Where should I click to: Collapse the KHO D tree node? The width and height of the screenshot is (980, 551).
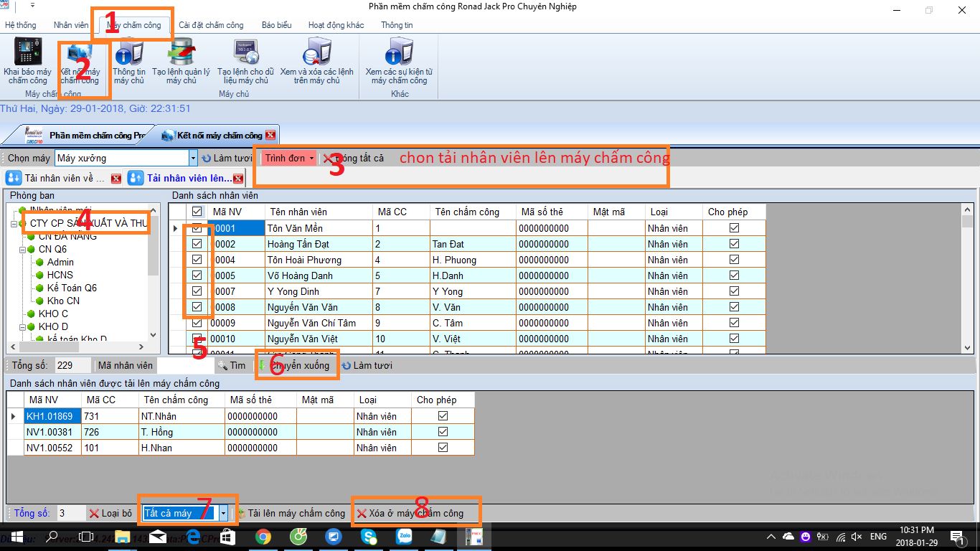22,327
